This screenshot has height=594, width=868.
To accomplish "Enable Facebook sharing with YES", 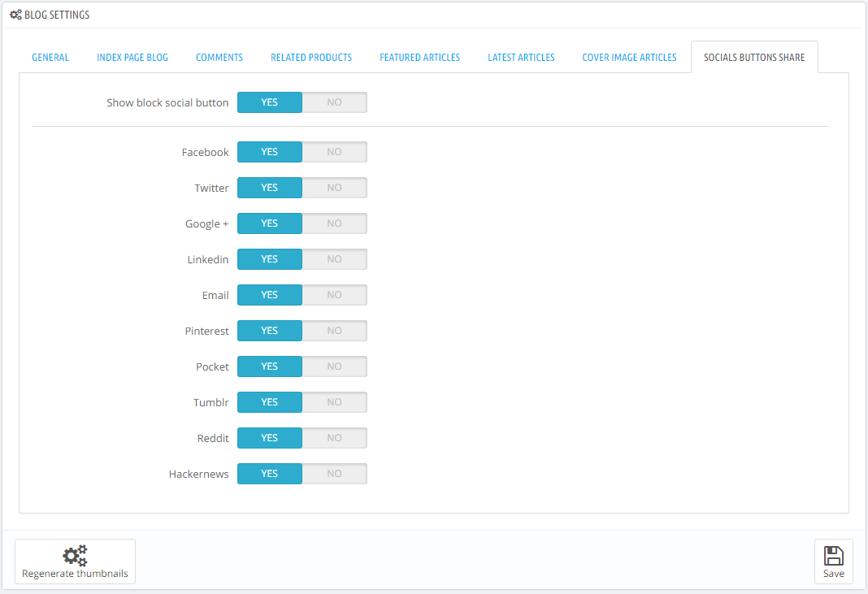I will pyautogui.click(x=270, y=152).
